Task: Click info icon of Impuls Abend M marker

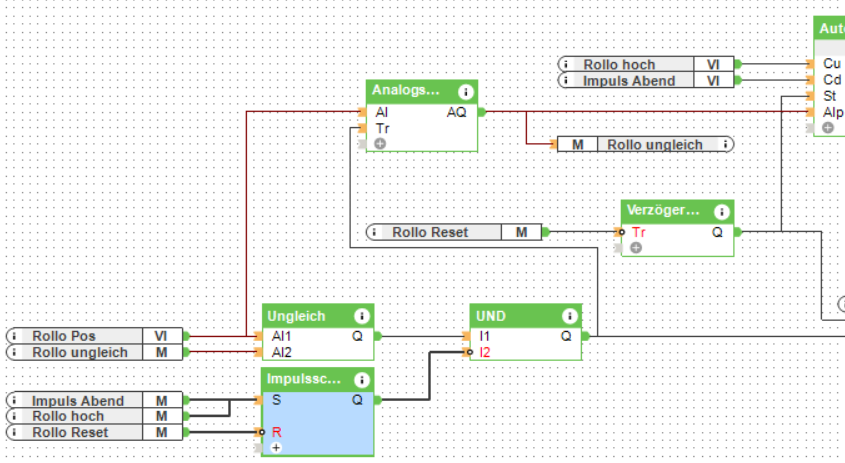Action: point(14,400)
